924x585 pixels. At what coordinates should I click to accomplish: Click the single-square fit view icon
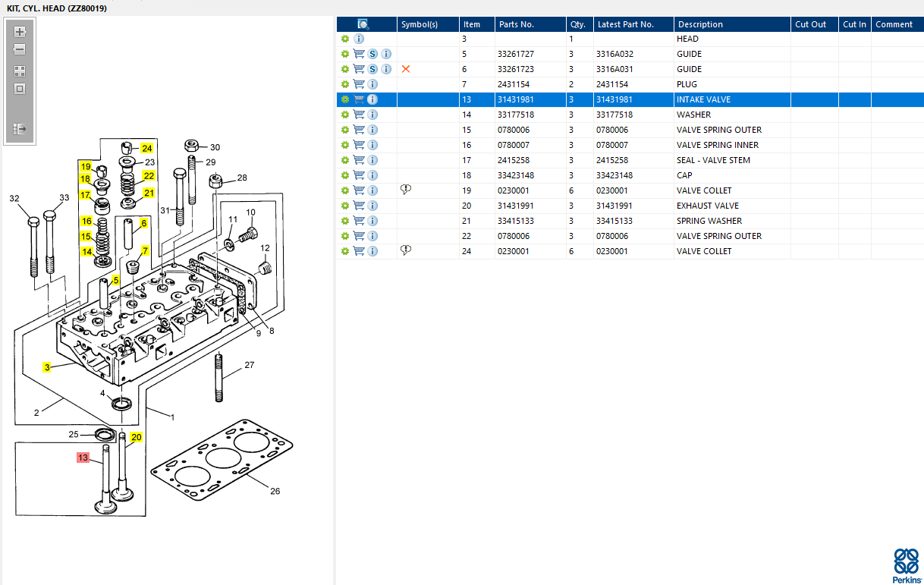click(x=20, y=89)
